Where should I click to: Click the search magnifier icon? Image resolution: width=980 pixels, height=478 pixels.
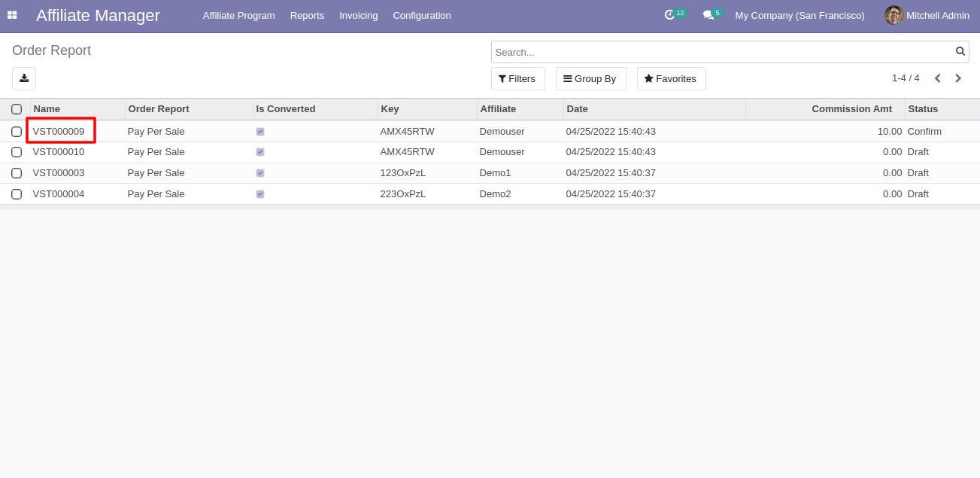pos(960,52)
